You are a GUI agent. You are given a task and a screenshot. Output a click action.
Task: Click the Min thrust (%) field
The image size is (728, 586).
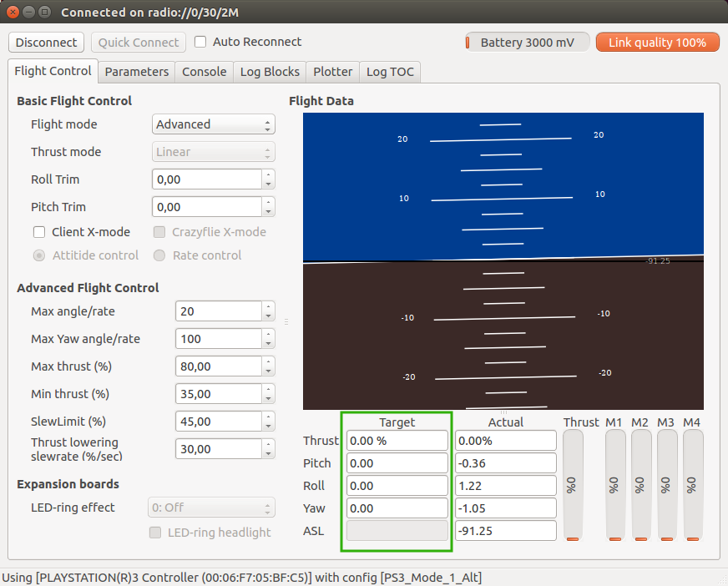pyautogui.click(x=218, y=394)
